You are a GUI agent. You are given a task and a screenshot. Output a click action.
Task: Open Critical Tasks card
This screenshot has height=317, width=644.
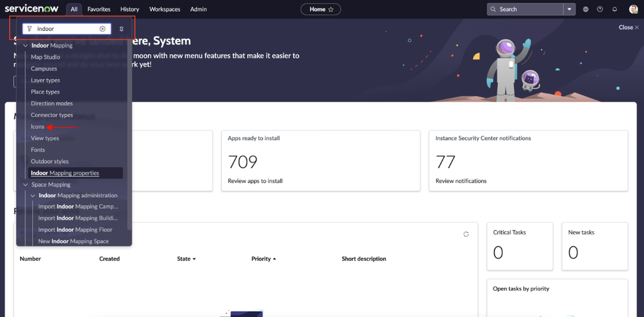(x=519, y=247)
